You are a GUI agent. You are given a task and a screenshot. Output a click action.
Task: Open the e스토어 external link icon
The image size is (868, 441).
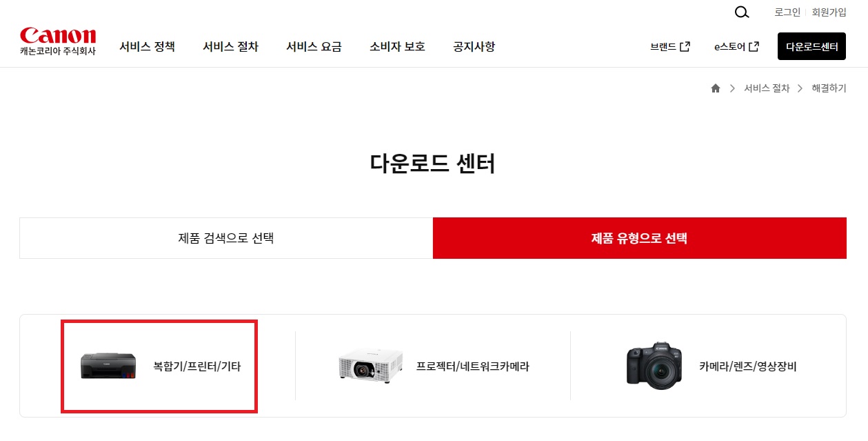(x=756, y=46)
